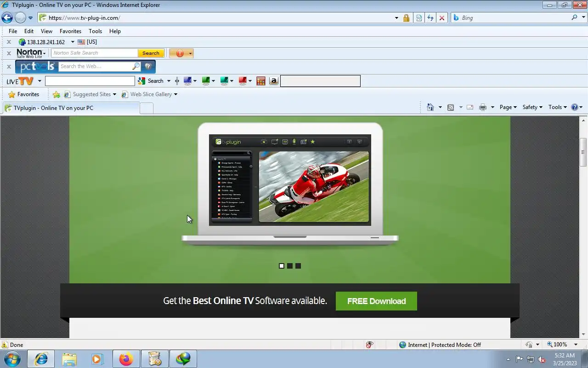Click the red monitor icon in LiveTV toolbar
Viewport: 588px width, 368px height.
243,81
